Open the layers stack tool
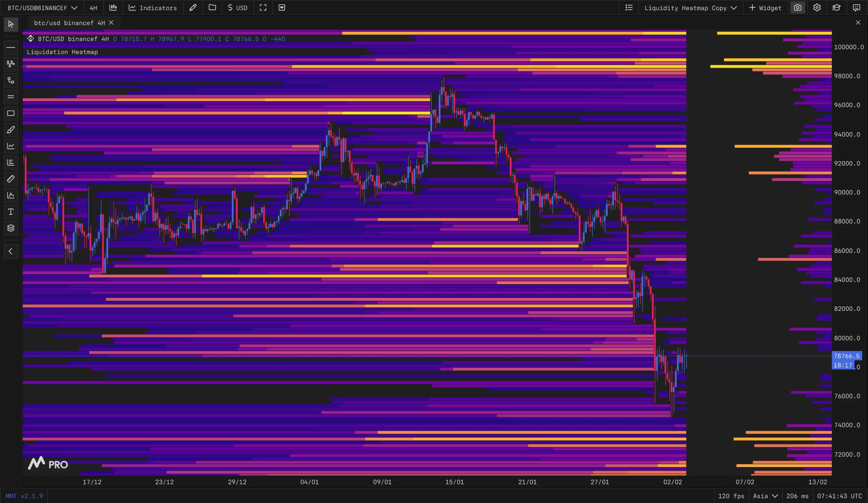 coord(11,228)
